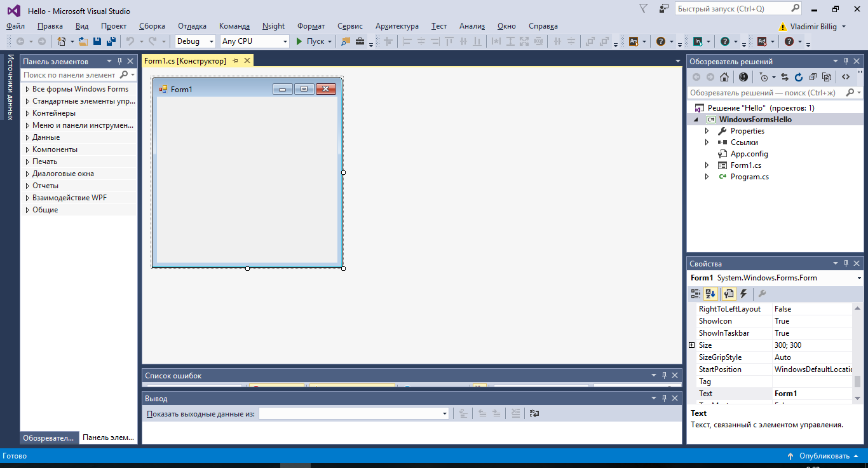
Task: Expand the Size property row
Action: 692,345
